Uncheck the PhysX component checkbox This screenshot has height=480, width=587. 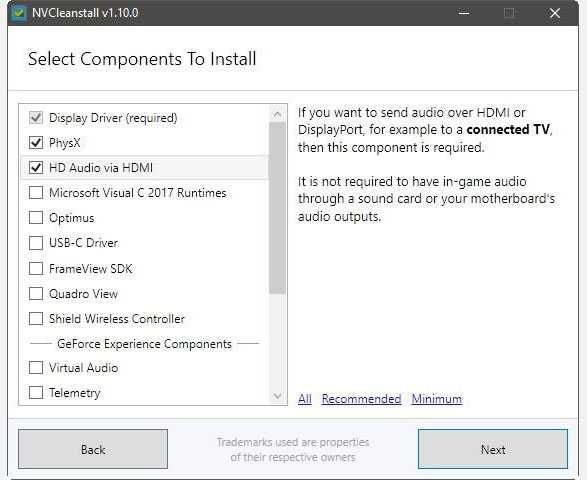click(x=36, y=143)
